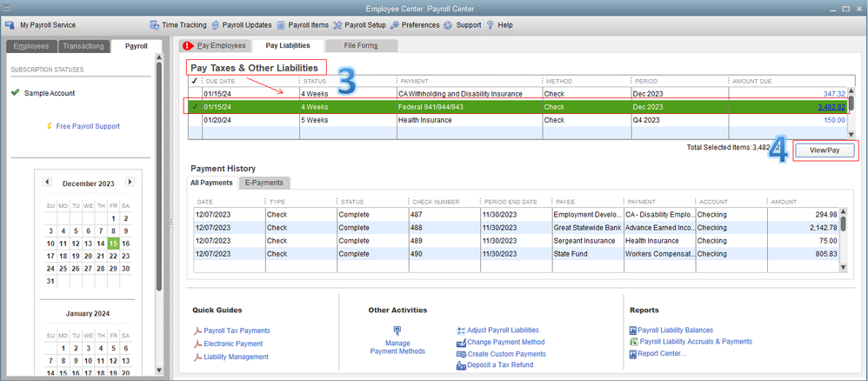Check the CA Withholding and Disability Insurance row
This screenshot has width=868, height=381.
195,94
